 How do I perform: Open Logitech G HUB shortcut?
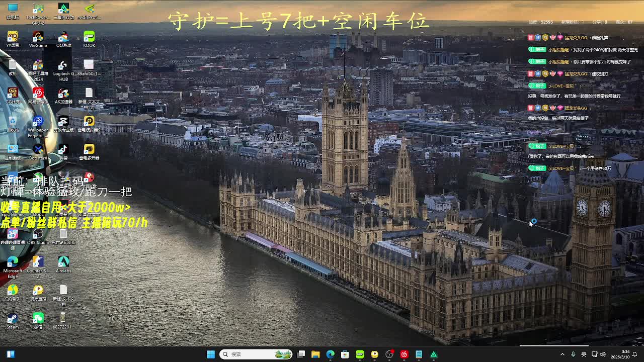[63, 66]
